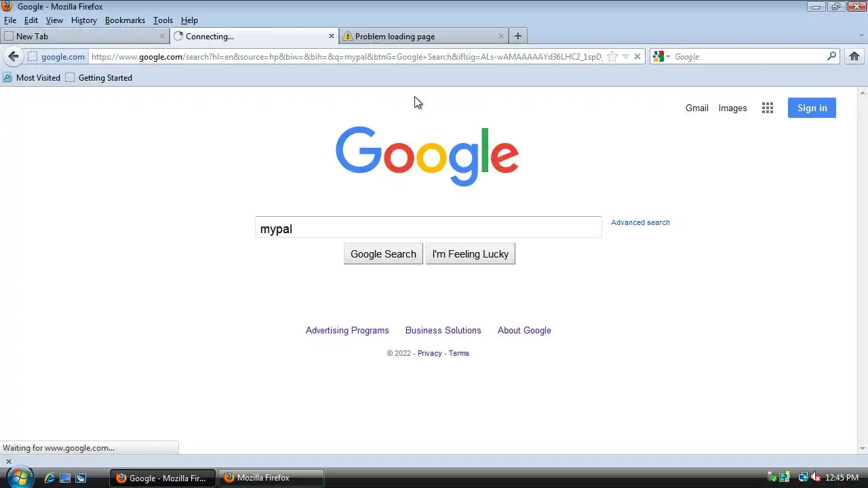Switch to Google - Mozilla Firefox taskbar button
The width and height of the screenshot is (868, 488).
point(163,478)
